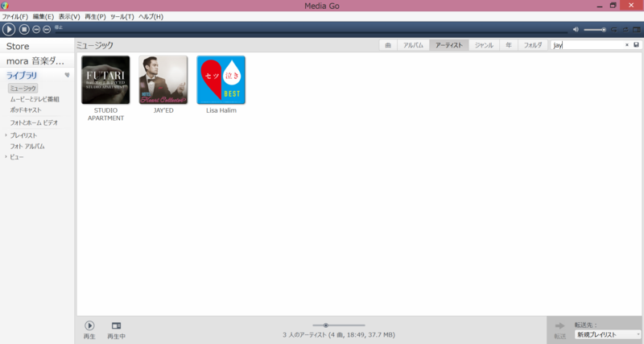Click the 転送 transfer arrow button
644x344 pixels.
(559, 330)
